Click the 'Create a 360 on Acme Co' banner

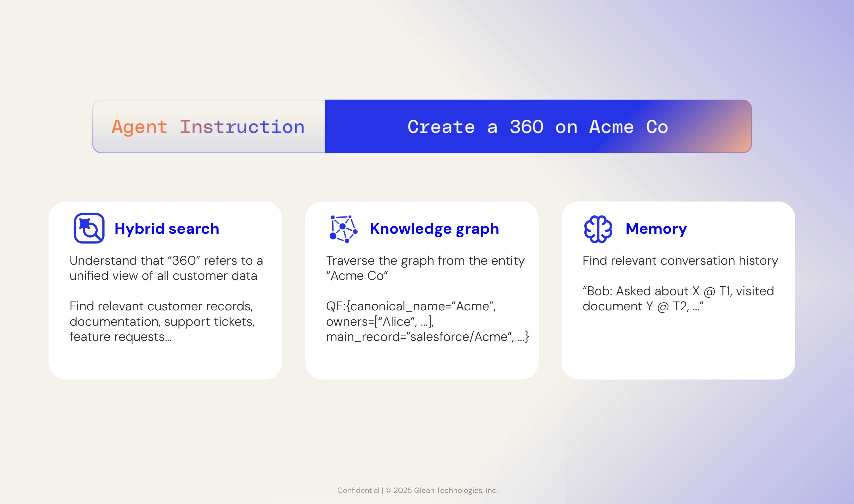[x=538, y=126]
